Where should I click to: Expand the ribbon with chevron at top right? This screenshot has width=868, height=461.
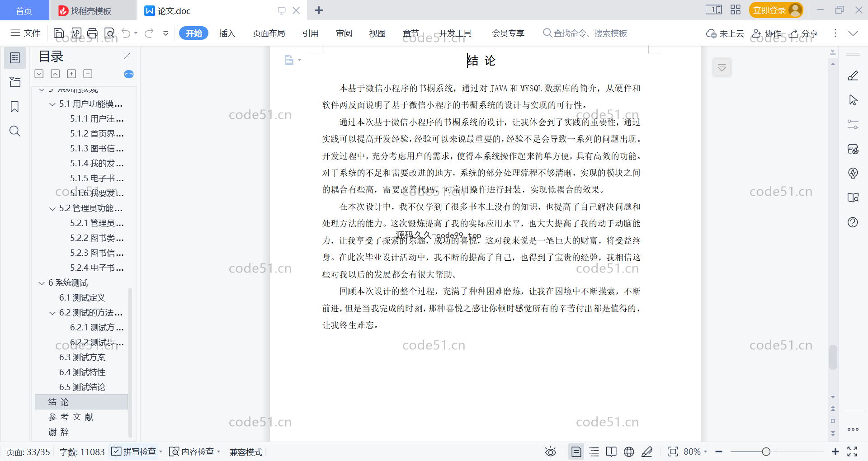click(853, 33)
